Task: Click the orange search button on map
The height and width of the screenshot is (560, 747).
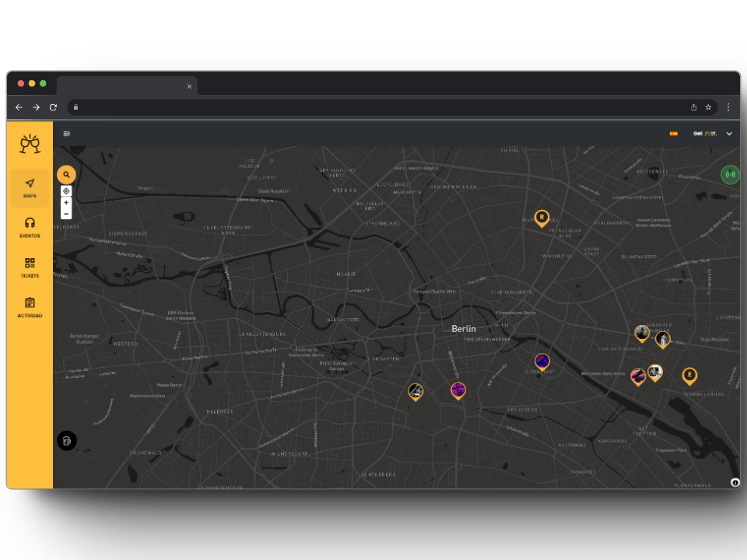Action: 66,175
